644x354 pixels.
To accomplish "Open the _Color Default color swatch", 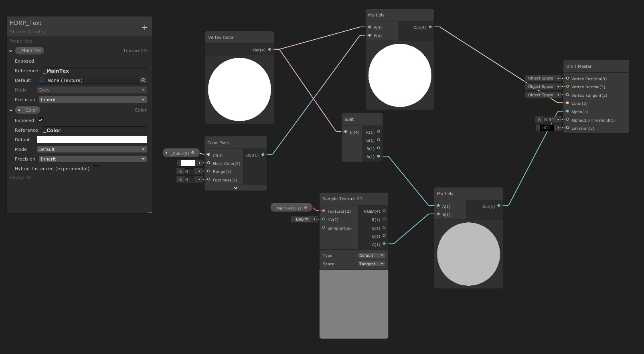I will pyautogui.click(x=92, y=140).
